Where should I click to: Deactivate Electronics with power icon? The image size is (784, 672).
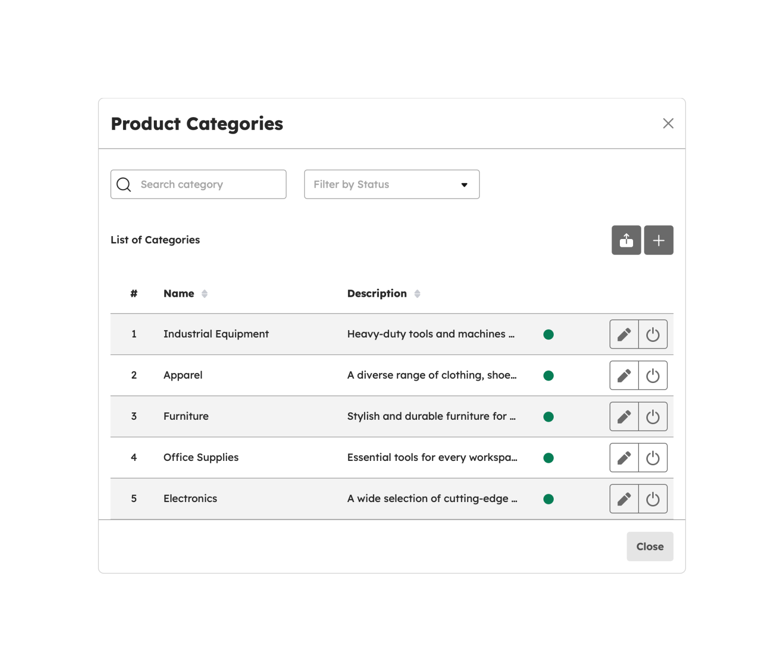pyautogui.click(x=653, y=499)
